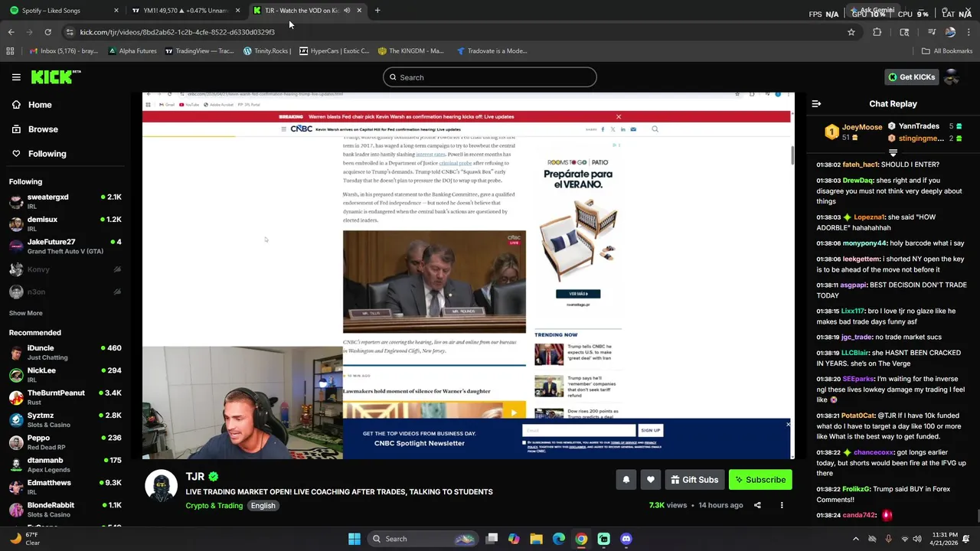Open the Alpha Futures bookmark
The height and width of the screenshot is (551, 980).
click(x=132, y=51)
